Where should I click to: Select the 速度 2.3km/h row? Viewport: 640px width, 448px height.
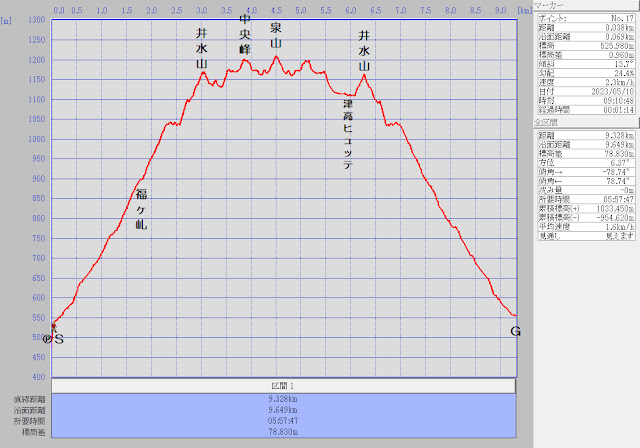coord(586,82)
